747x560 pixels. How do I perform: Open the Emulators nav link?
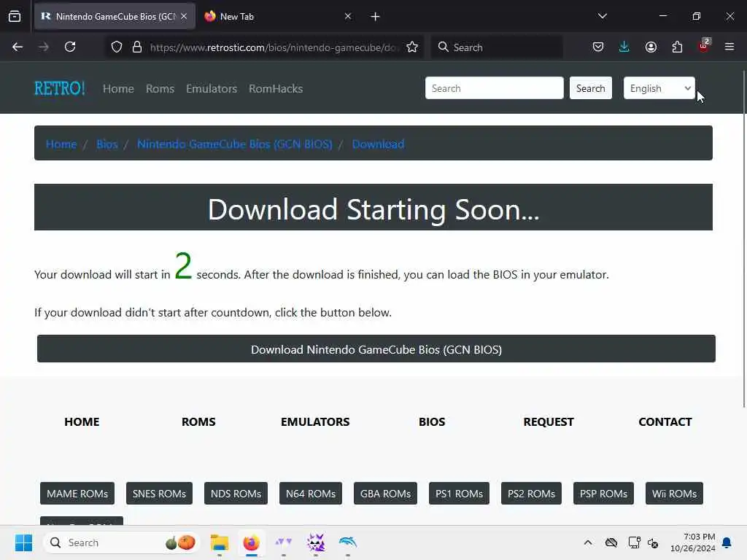click(212, 88)
